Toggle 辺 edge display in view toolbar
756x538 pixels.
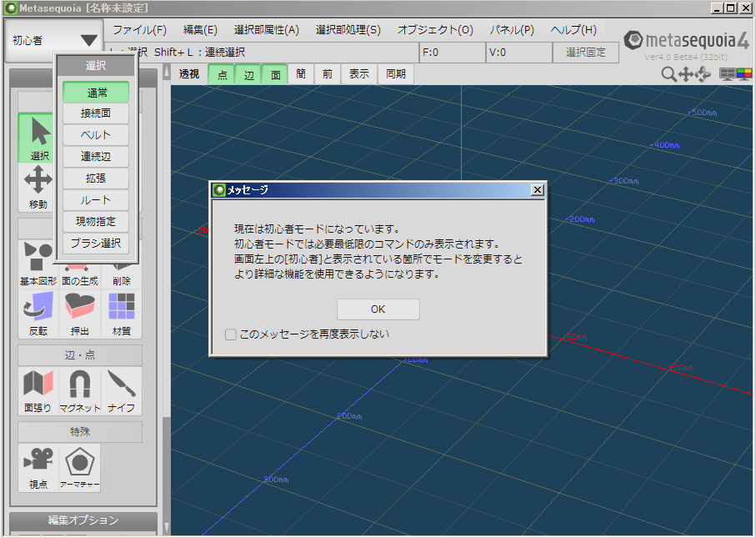pyautogui.click(x=248, y=74)
